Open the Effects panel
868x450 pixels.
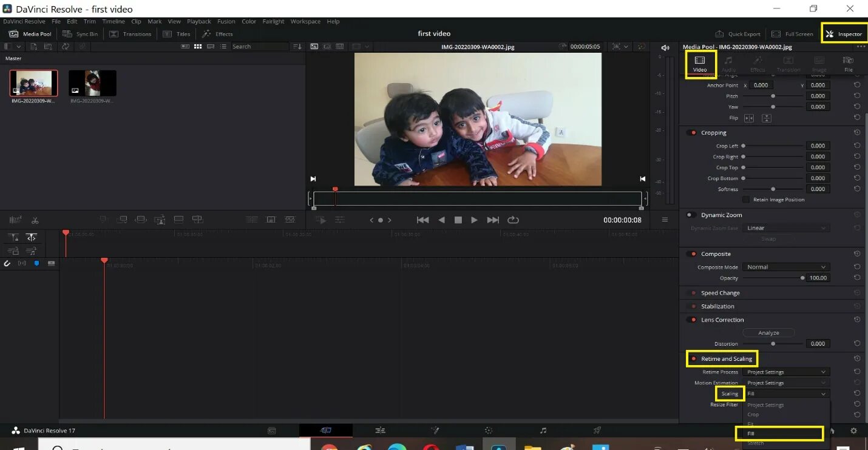point(217,34)
